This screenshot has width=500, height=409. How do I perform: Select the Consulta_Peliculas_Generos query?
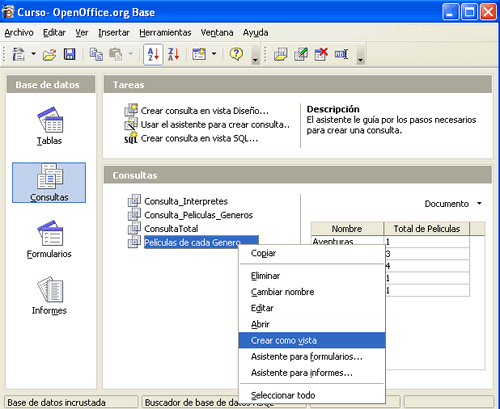coord(198,215)
